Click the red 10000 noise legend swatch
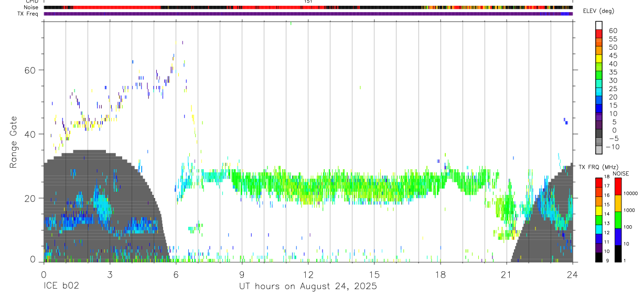The width and height of the screenshot is (644, 297). [618, 186]
